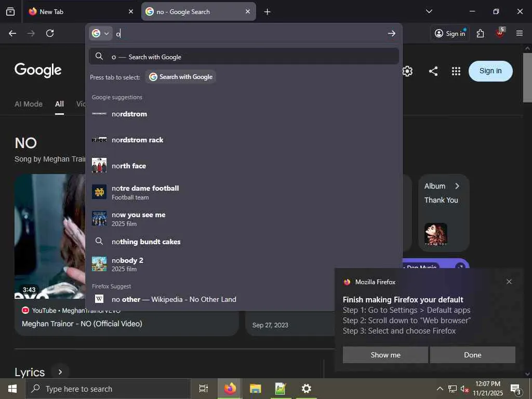Viewport: 532px width, 399px height.
Task: Choose the notre dame football suggestion
Action: (x=244, y=192)
